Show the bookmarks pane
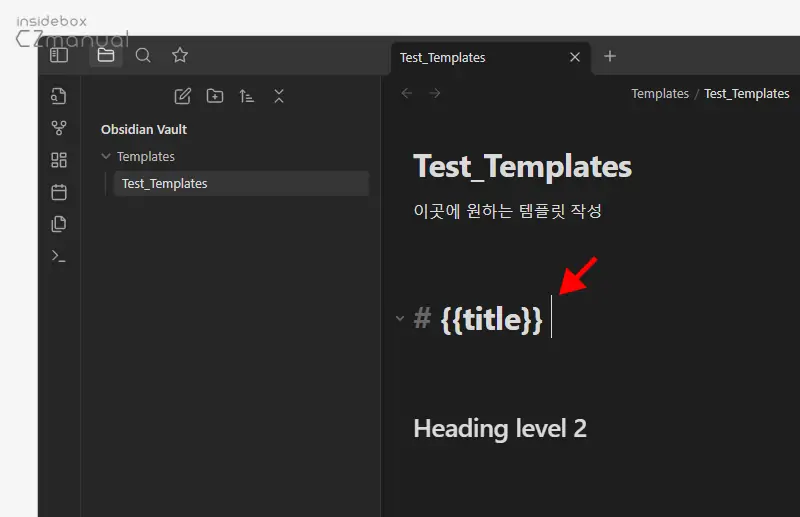 click(179, 56)
